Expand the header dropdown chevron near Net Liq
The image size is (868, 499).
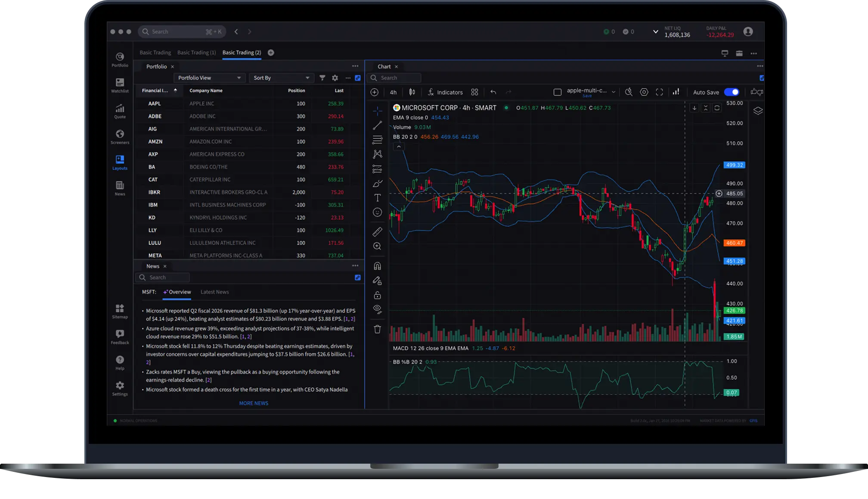[x=656, y=31]
